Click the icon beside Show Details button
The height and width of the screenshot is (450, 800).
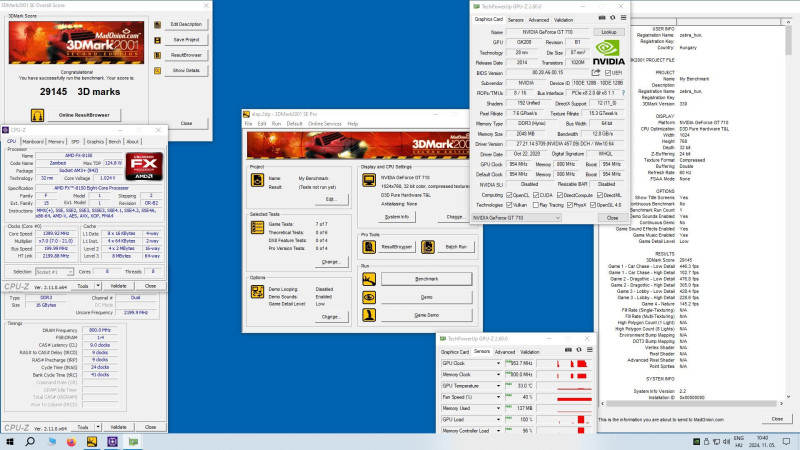[158, 70]
